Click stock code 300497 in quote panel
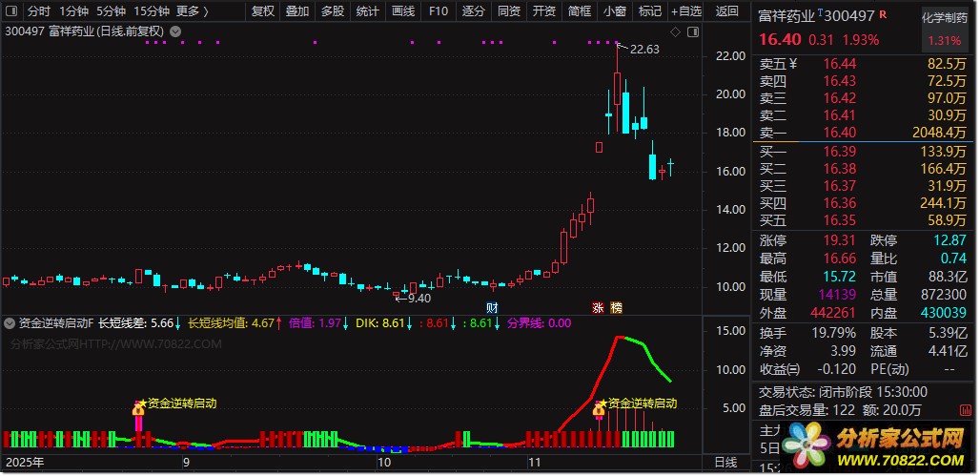Image resolution: width=980 pixels, height=476 pixels. 850,16
